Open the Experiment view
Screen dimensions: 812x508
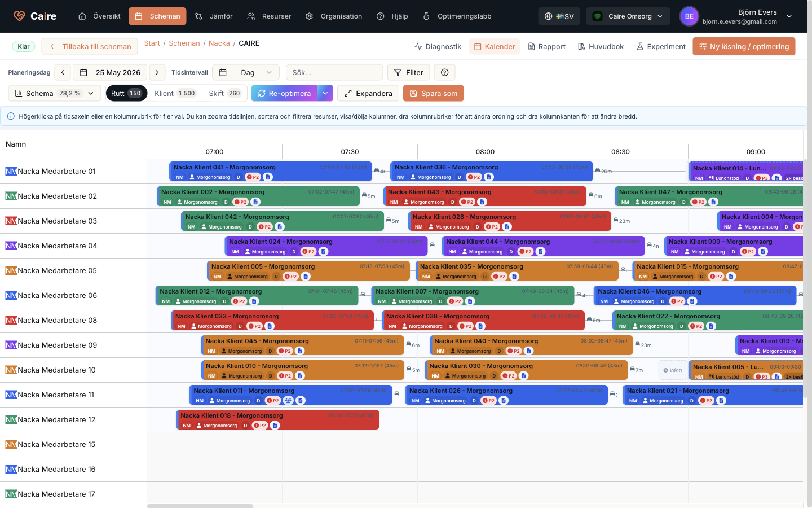pyautogui.click(x=661, y=46)
